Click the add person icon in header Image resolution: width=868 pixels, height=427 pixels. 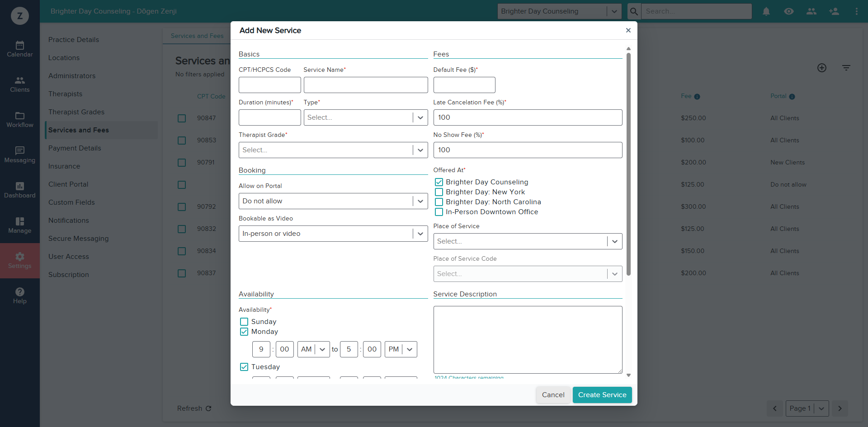[834, 11]
